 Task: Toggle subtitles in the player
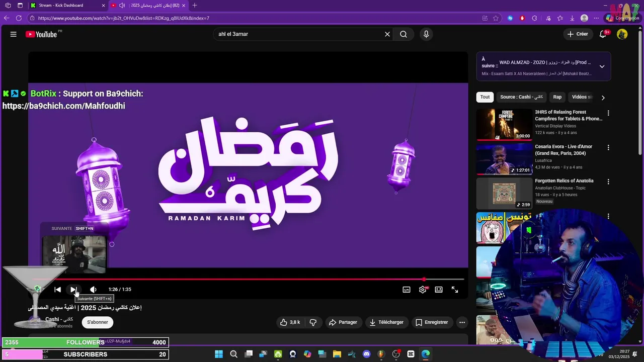(407, 290)
